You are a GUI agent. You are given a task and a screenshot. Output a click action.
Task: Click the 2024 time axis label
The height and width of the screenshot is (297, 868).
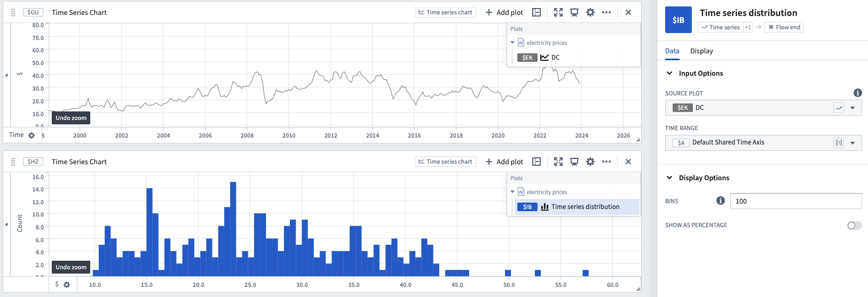point(581,135)
